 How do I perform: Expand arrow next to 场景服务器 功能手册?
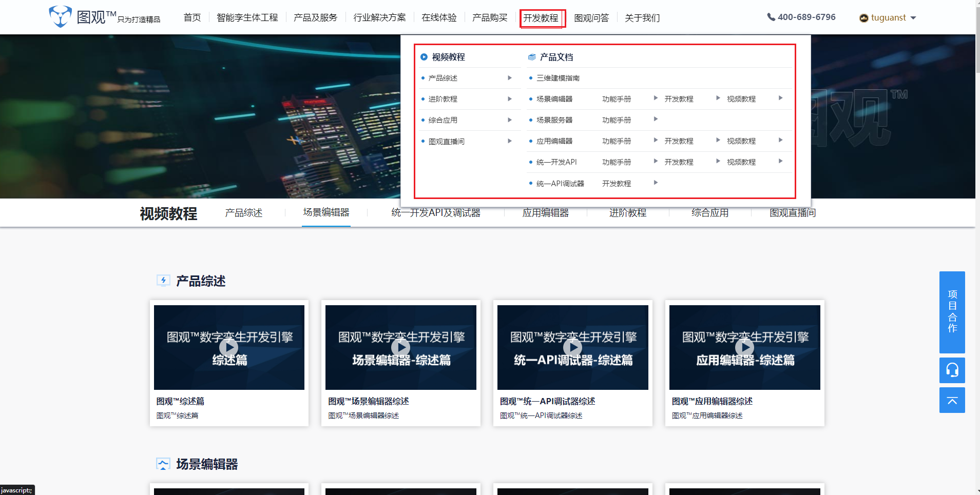click(656, 119)
